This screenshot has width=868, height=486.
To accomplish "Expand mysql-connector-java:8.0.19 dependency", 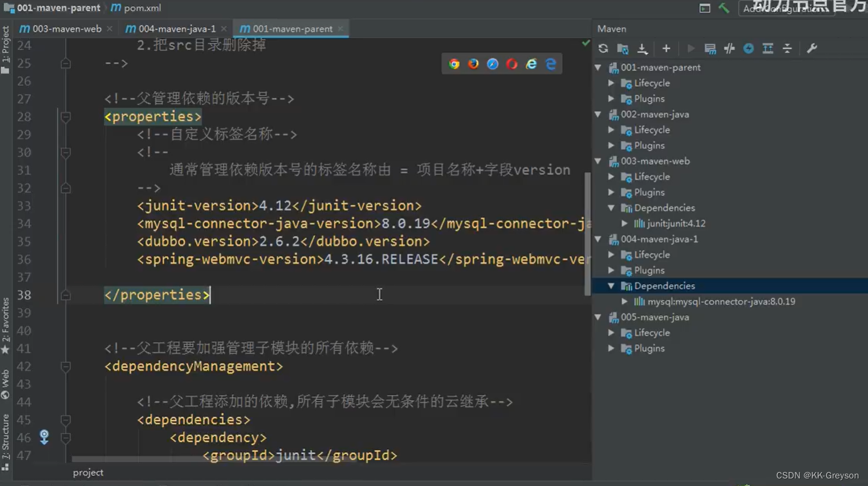I will pyautogui.click(x=625, y=301).
